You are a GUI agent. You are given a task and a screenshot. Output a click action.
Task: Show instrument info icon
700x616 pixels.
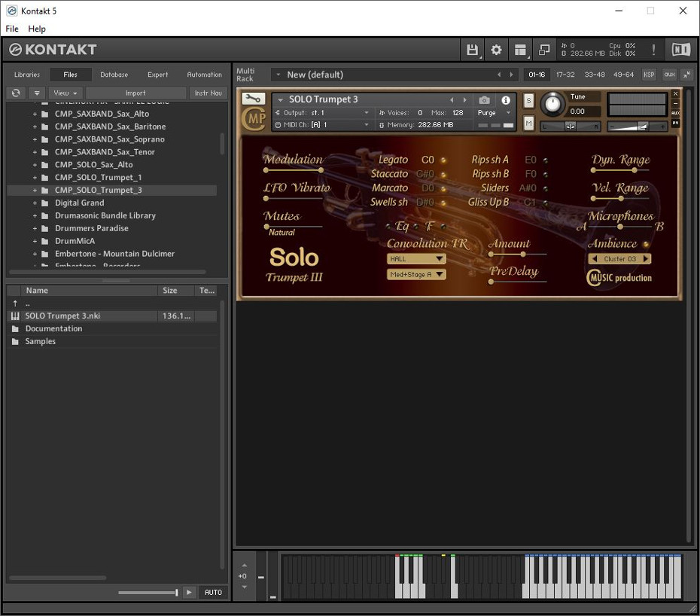[506, 100]
